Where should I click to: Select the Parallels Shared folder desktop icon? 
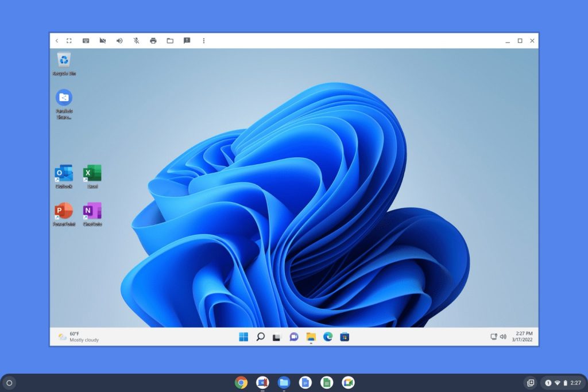[64, 104]
